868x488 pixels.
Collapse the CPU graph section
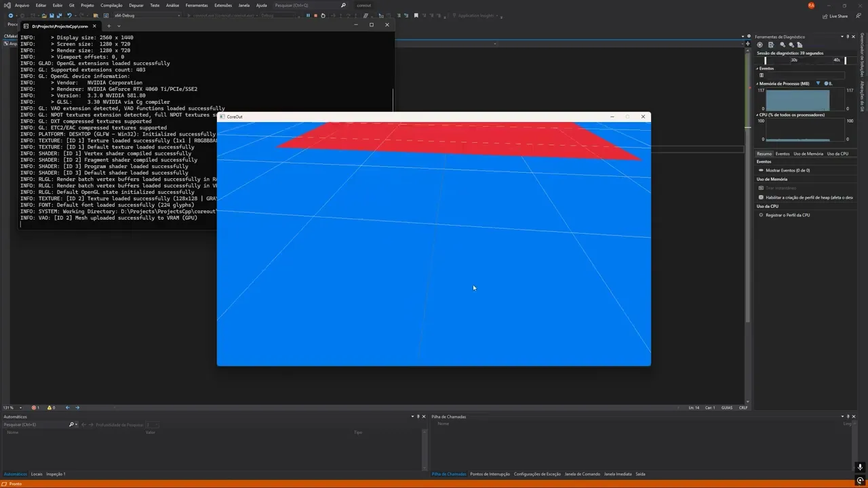757,115
